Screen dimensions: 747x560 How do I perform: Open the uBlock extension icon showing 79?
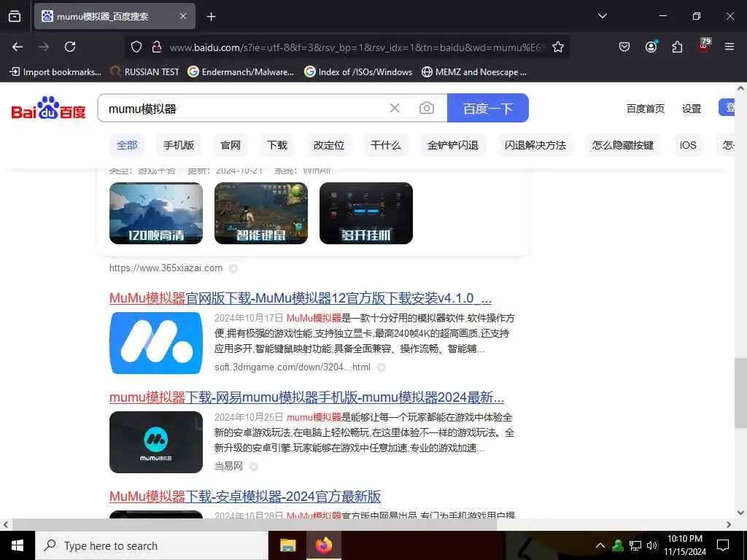[x=704, y=46]
